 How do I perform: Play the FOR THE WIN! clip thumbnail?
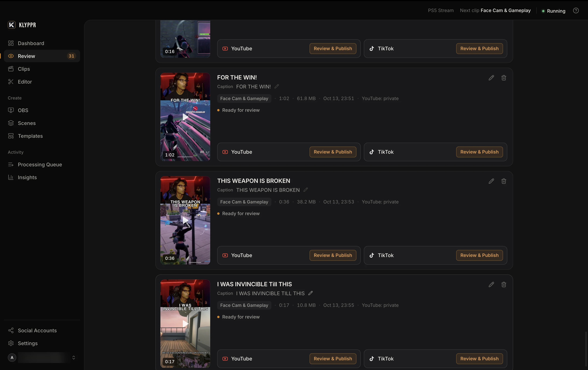coord(185,117)
